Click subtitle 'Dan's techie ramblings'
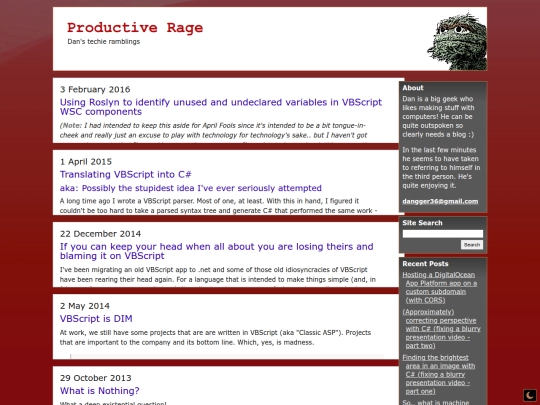The image size is (540, 405). [x=104, y=42]
